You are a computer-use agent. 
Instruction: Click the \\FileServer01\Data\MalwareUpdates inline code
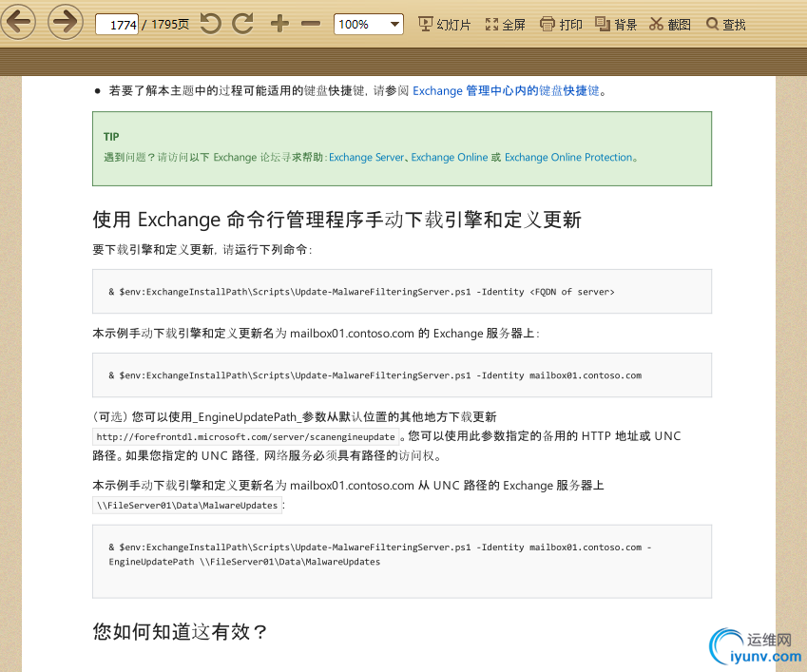[x=187, y=506]
